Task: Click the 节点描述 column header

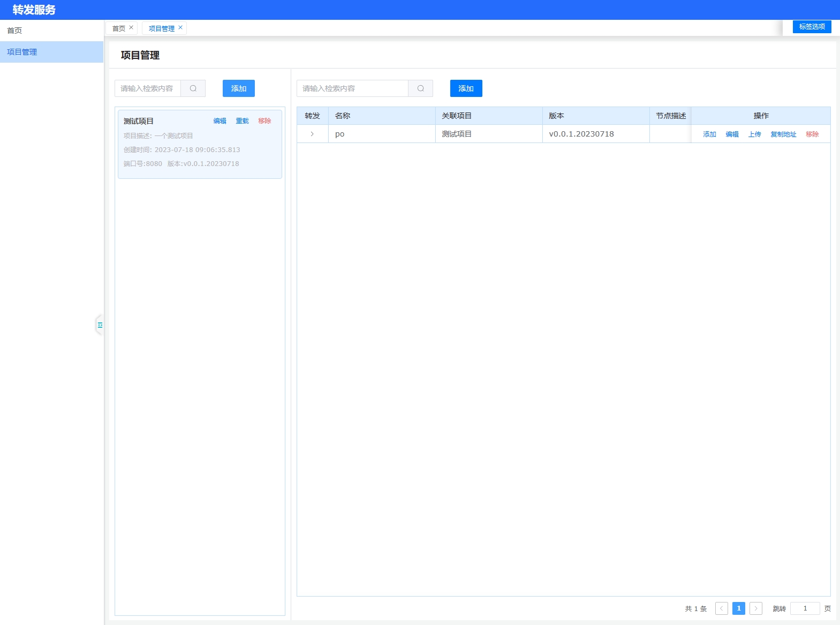Action: (x=671, y=116)
